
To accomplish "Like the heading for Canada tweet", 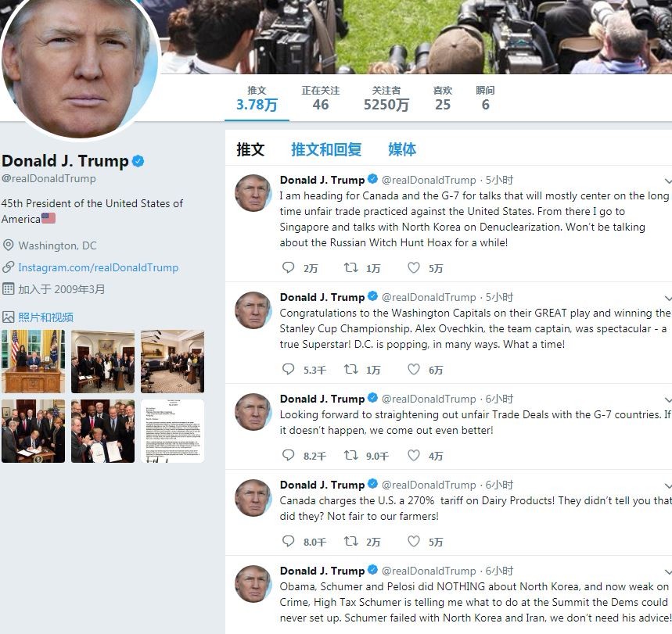I will (x=414, y=267).
